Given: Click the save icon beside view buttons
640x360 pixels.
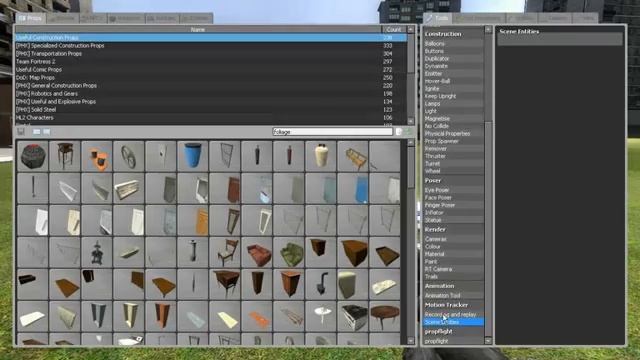Looking at the screenshot, I should pos(21,131).
